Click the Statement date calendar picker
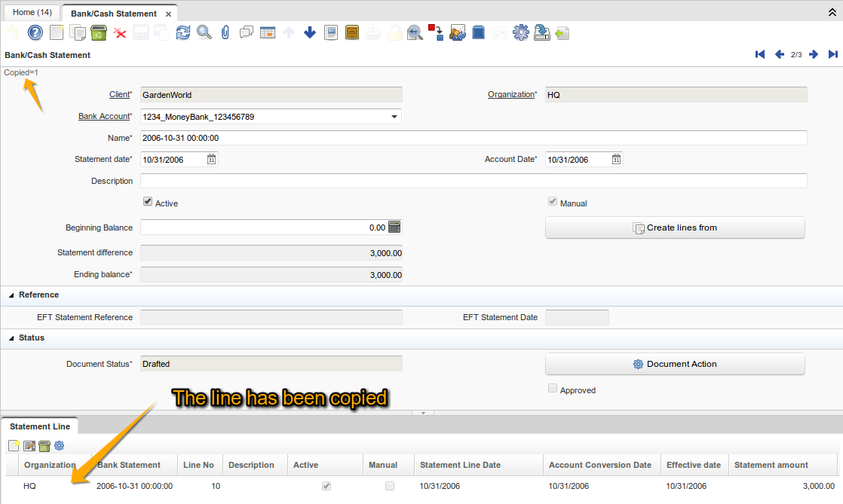Screen dimensions: 843x504 [212, 159]
